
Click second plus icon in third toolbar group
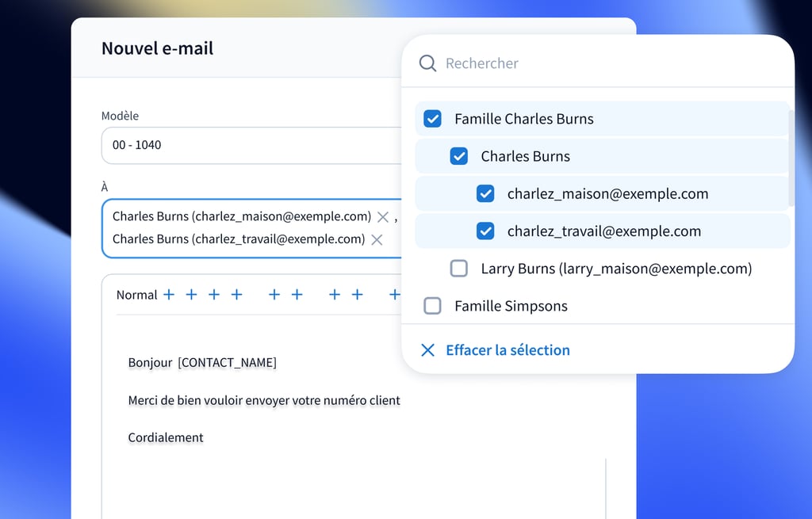(358, 295)
